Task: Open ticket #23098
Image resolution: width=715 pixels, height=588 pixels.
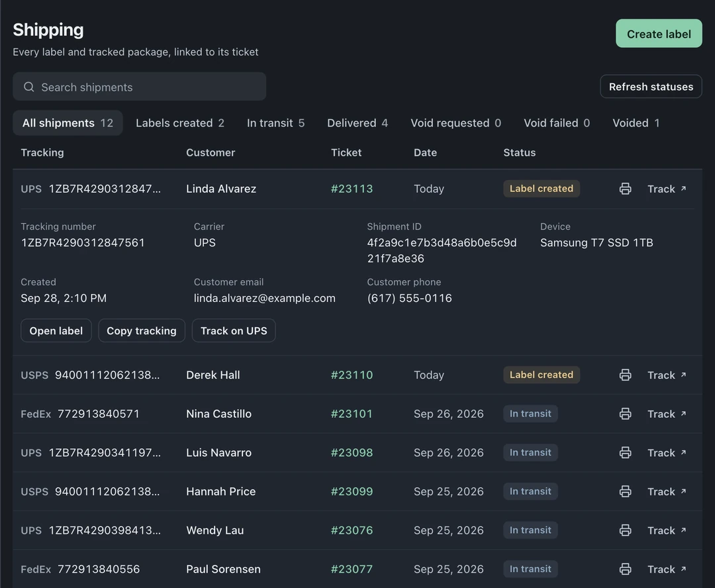Action: (352, 452)
